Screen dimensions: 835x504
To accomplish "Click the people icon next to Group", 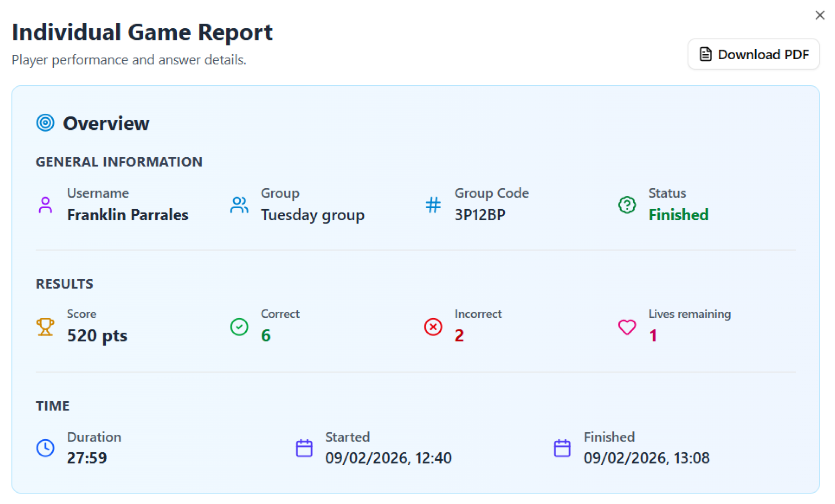I will point(239,205).
